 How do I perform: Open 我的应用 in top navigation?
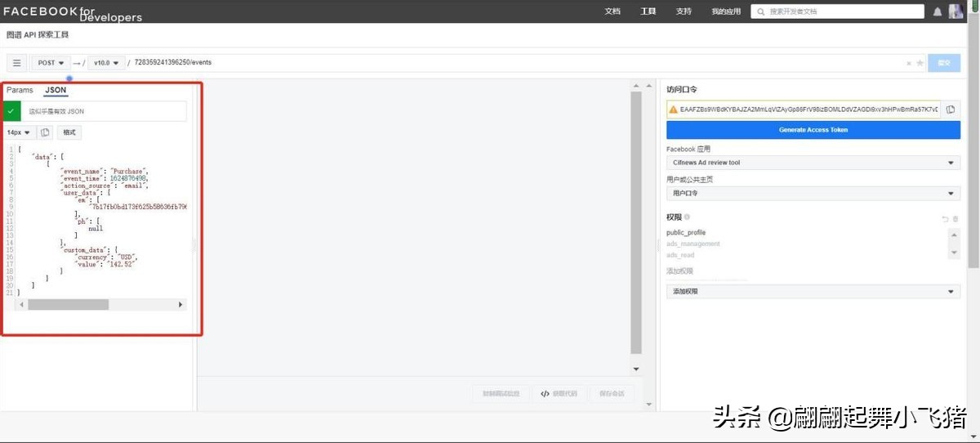pos(726,11)
